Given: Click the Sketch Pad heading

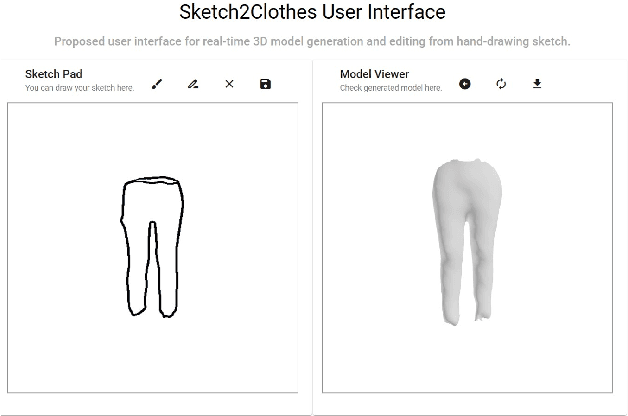Looking at the screenshot, I should [53, 74].
